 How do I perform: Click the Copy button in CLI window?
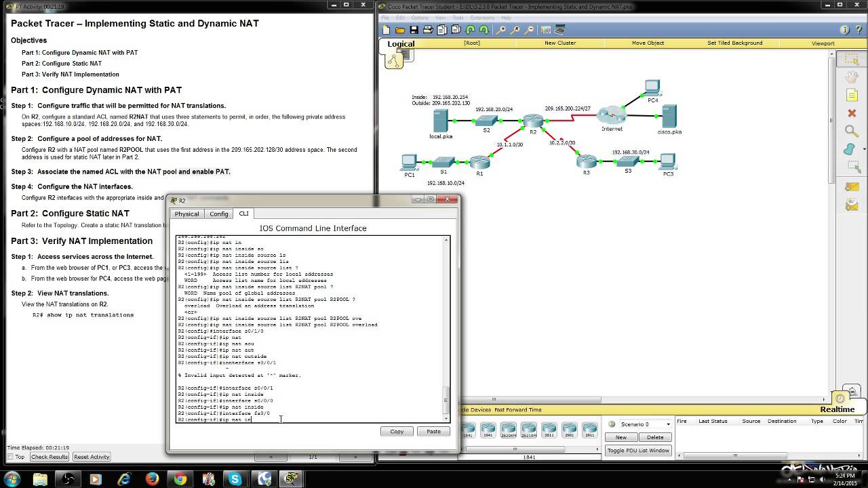coord(397,431)
